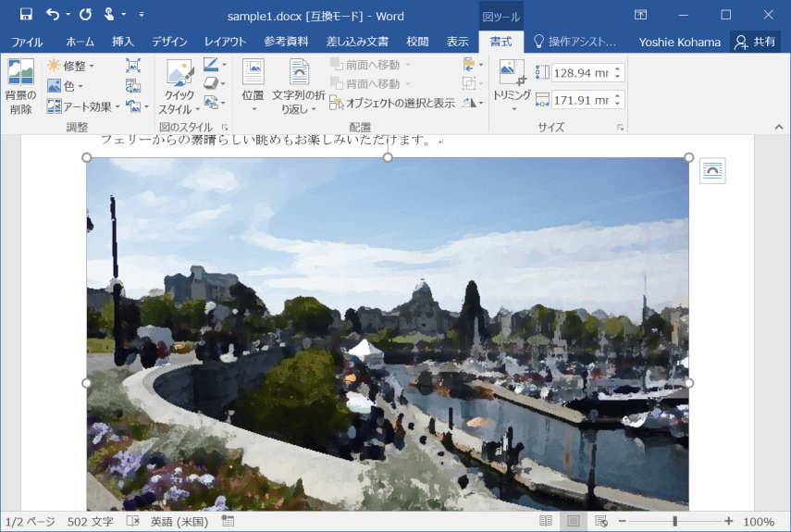Decrease the picture width with the spinner
This screenshot has height=532, width=791.
click(x=618, y=104)
